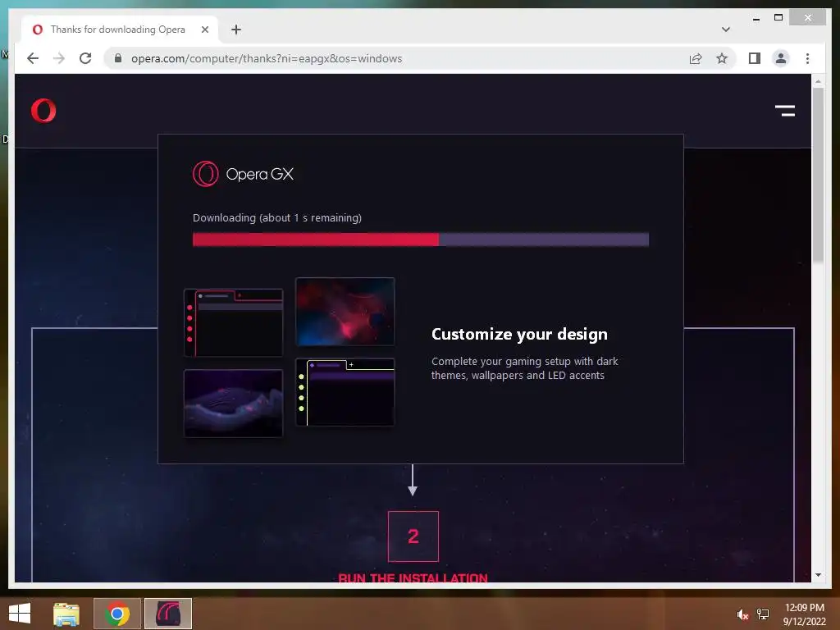Click the Customize your design heading

[519, 334]
